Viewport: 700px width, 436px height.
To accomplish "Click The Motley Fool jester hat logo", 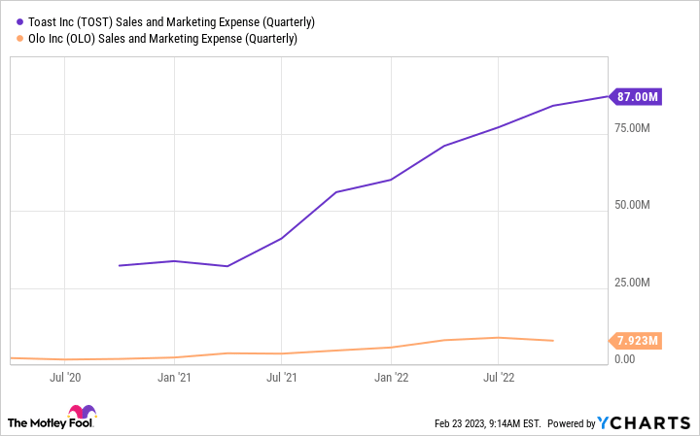I will pos(82,412).
